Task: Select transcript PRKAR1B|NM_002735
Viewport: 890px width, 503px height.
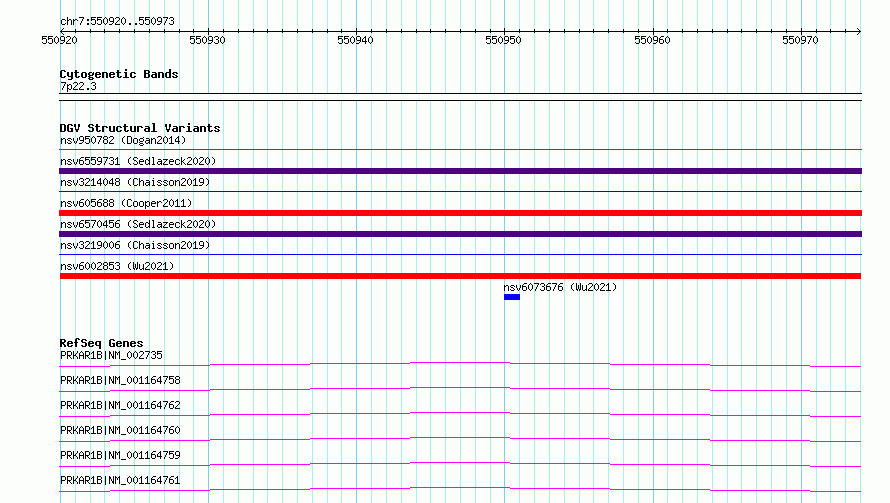Action: click(111, 355)
